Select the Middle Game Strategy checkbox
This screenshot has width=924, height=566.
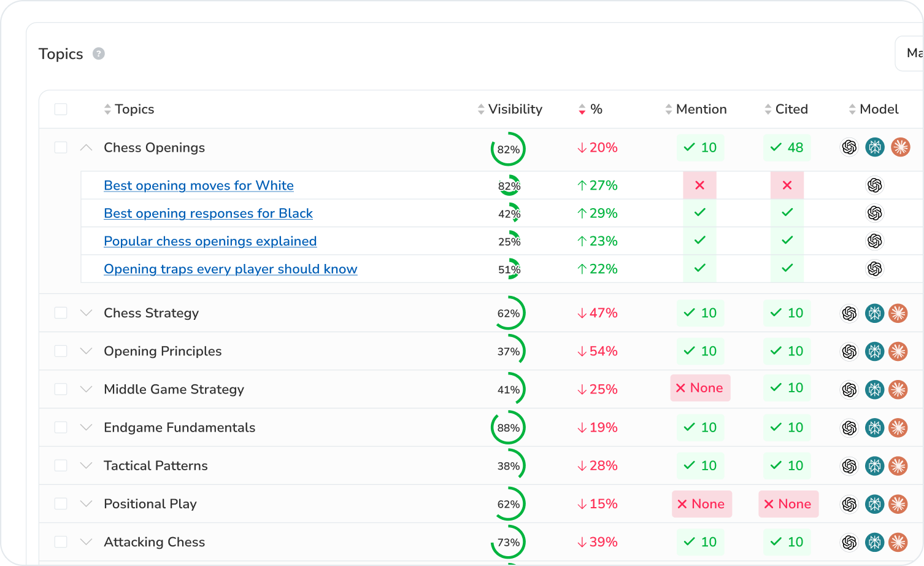tap(61, 390)
